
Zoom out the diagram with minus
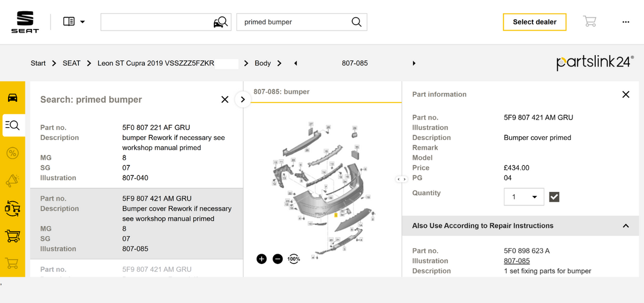[x=277, y=259]
